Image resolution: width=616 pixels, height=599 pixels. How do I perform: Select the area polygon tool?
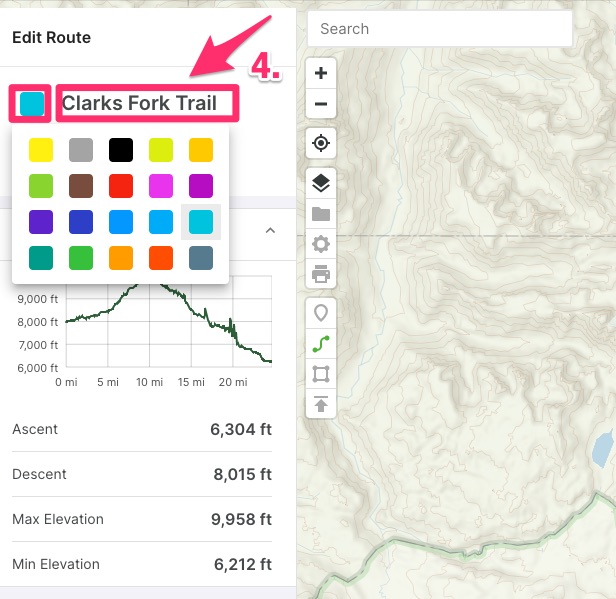pyautogui.click(x=321, y=374)
